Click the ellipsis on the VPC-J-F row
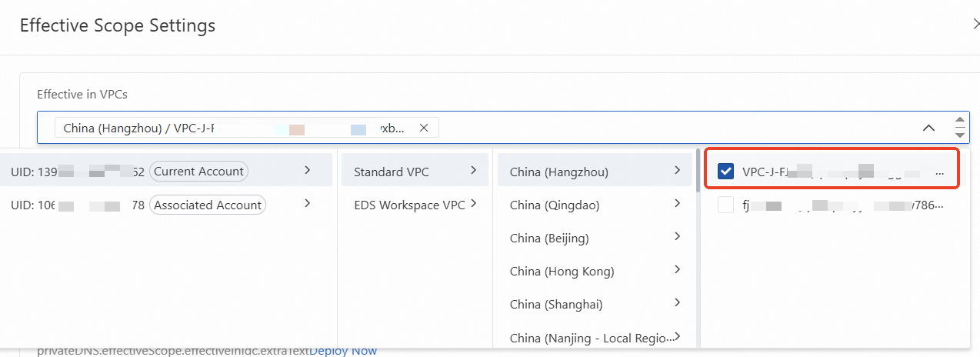The image size is (980, 357). (938, 173)
